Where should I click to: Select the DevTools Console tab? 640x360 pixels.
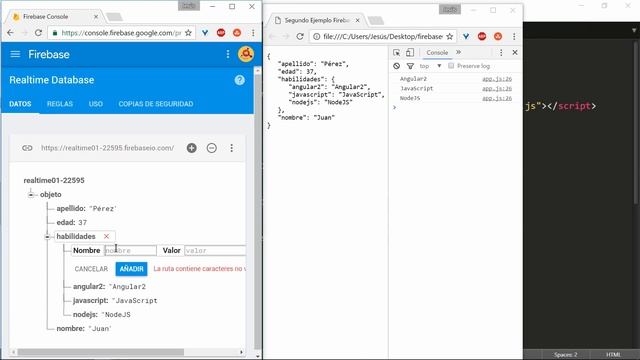[437, 53]
